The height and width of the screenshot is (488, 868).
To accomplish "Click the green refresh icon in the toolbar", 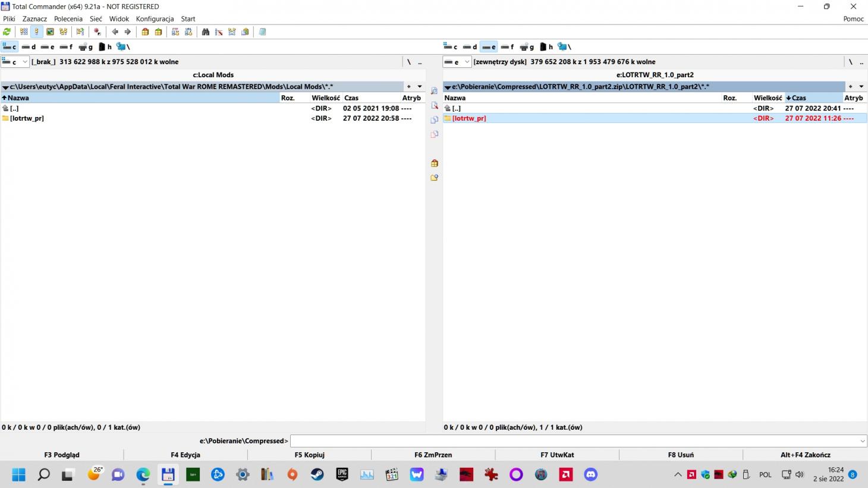I will pyautogui.click(x=7, y=32).
